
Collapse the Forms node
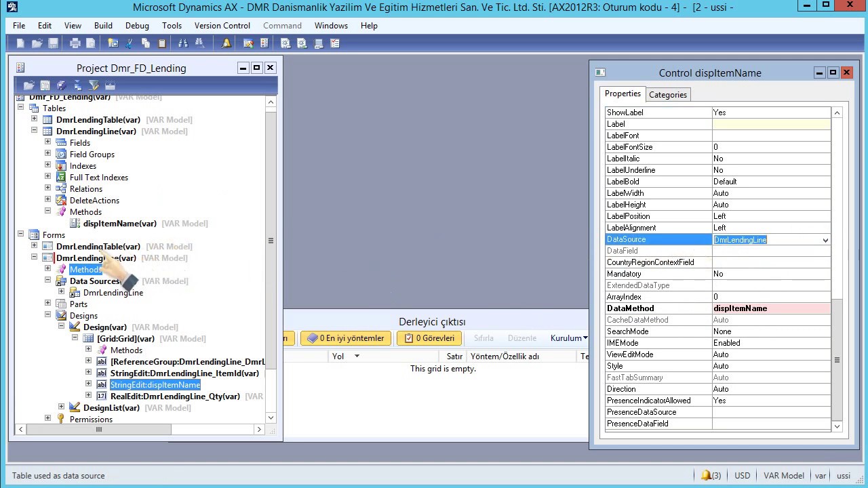coord(20,234)
